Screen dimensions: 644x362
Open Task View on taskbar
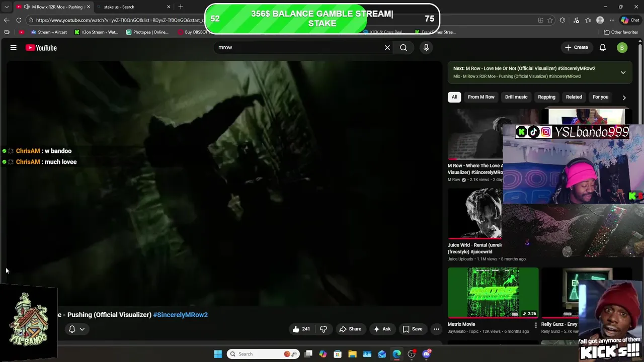pyautogui.click(x=308, y=354)
